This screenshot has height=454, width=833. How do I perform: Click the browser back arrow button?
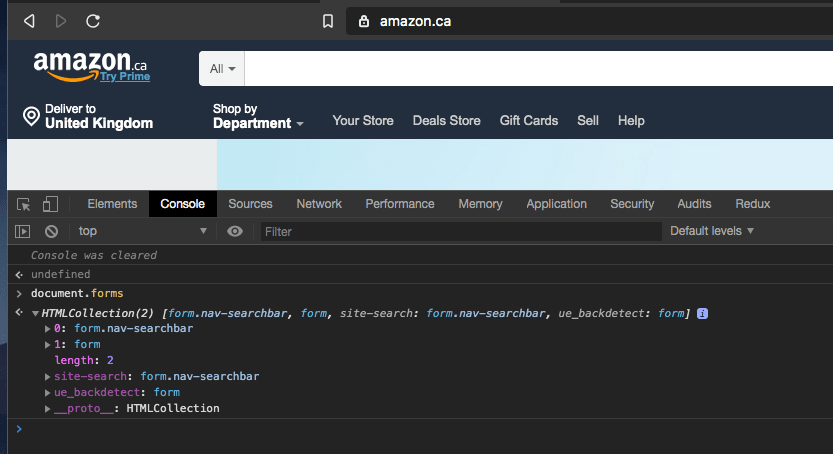[x=29, y=21]
